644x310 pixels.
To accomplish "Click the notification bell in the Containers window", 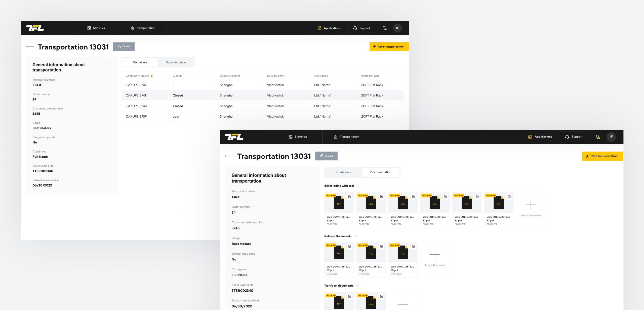I will 384,28.
